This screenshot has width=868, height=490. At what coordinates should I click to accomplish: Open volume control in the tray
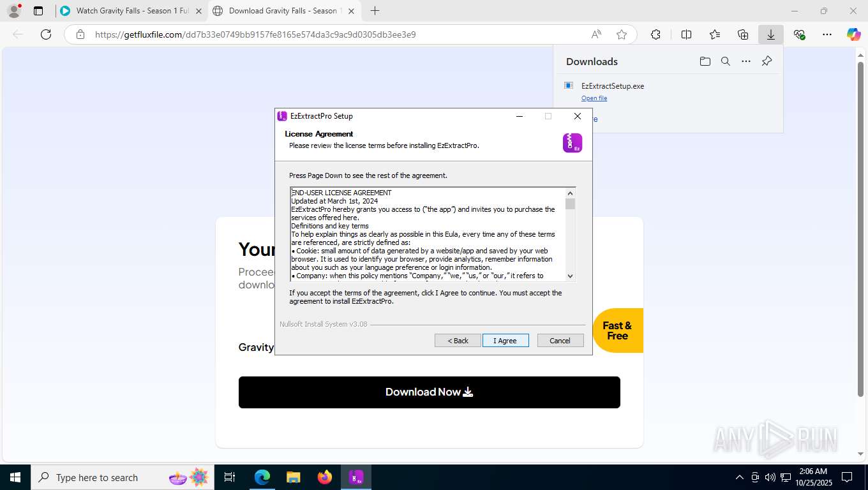tap(770, 477)
